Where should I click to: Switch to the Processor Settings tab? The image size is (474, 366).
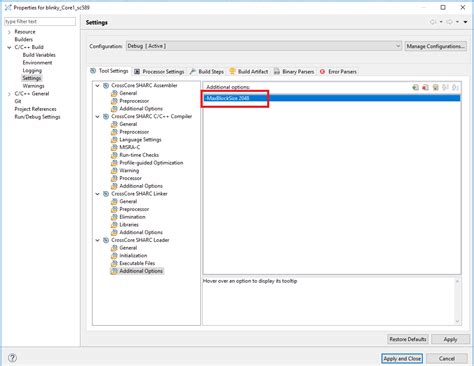pyautogui.click(x=159, y=71)
